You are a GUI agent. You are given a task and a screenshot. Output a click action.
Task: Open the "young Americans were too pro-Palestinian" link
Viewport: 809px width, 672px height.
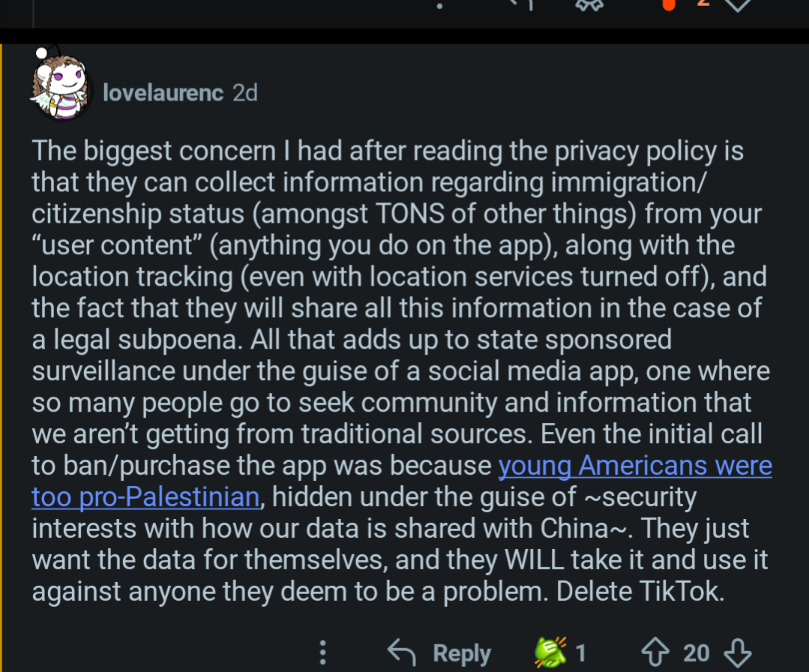tap(634, 466)
